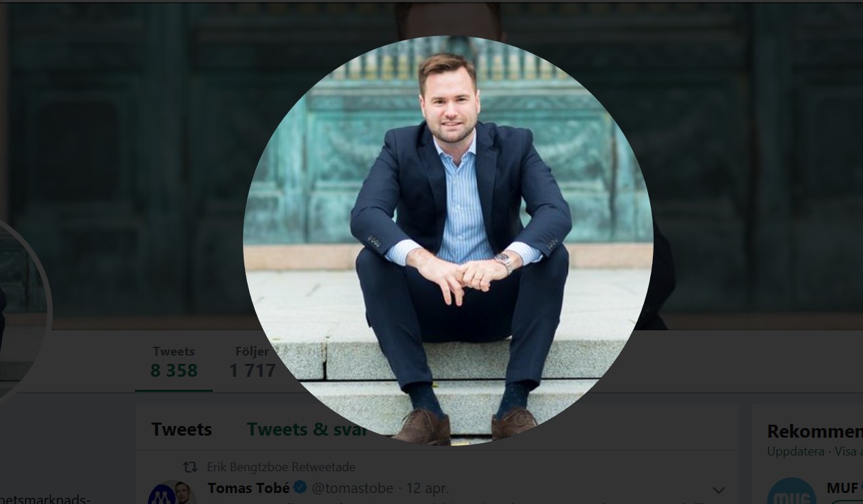Click the 12 apr. tweet timestamp

427,488
